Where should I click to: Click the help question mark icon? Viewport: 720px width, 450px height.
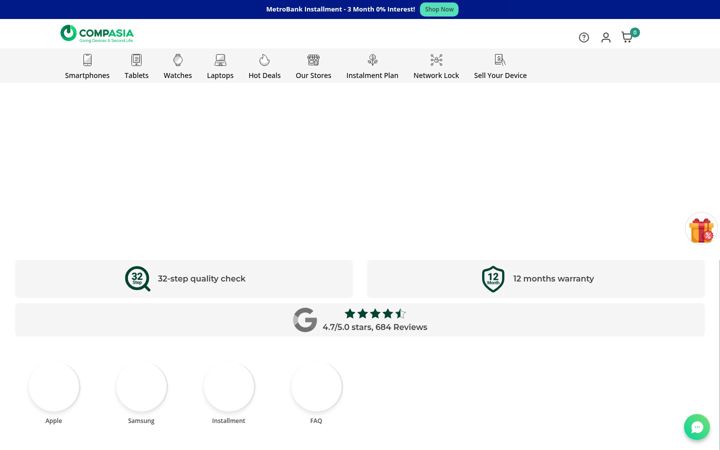click(584, 38)
